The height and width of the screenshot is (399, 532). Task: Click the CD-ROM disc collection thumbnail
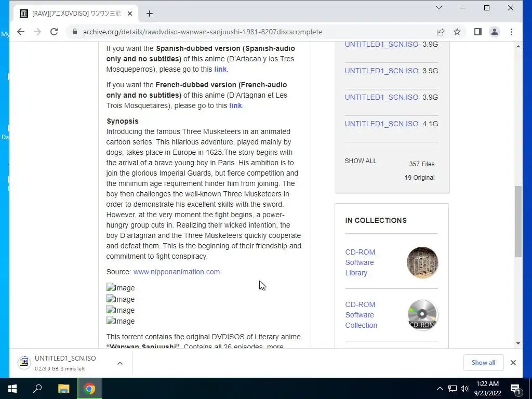[422, 315]
